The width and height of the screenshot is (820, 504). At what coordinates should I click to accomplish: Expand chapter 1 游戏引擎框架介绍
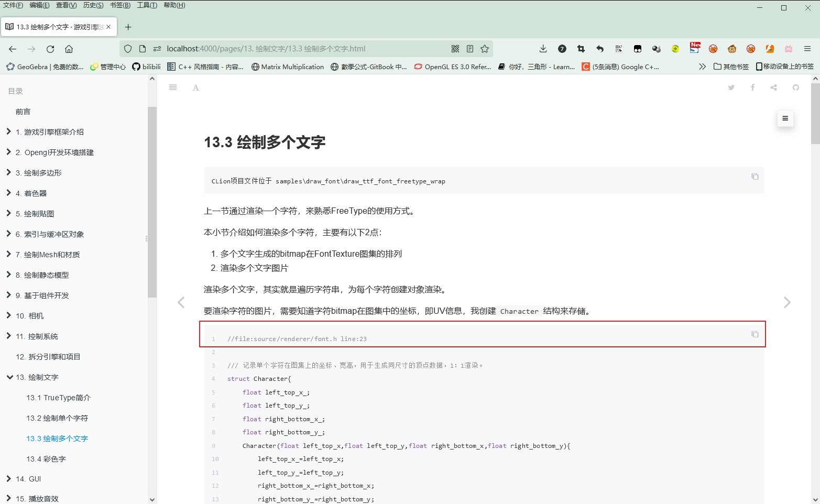coord(8,132)
